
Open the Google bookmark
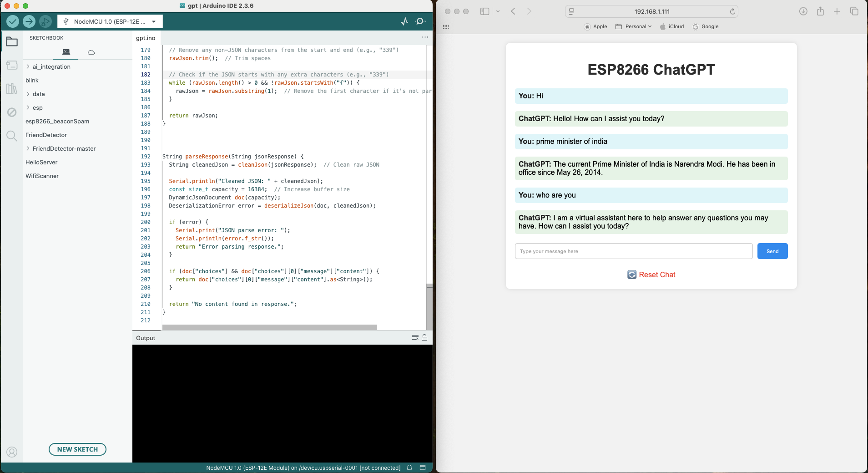[x=706, y=26]
